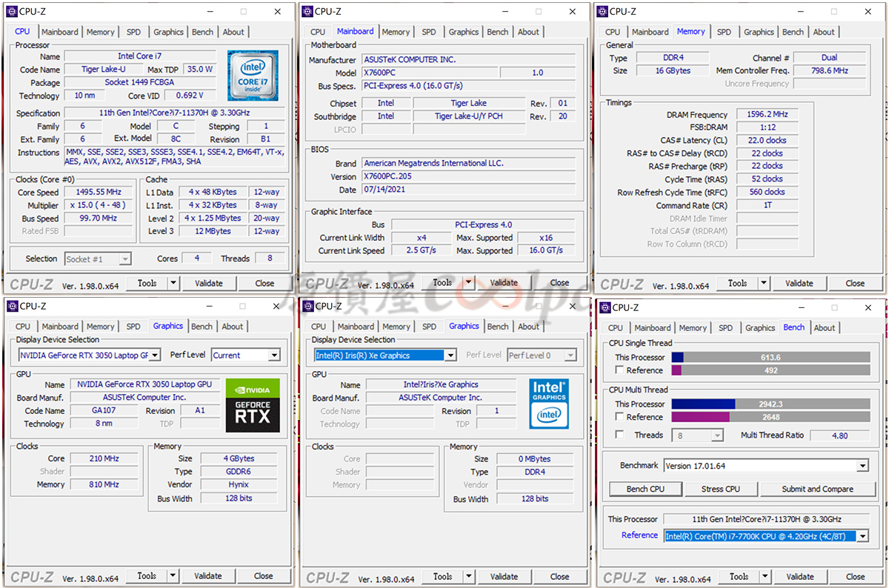The height and width of the screenshot is (588, 889).
Task: Click CPU-Z icon in NVIDIA graphics window title
Action: 13,306
